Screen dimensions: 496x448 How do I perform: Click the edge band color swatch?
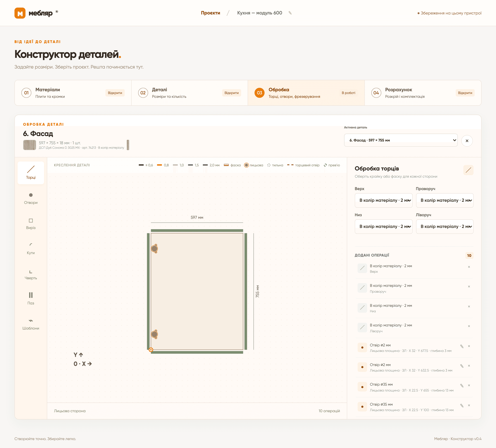[128, 145]
